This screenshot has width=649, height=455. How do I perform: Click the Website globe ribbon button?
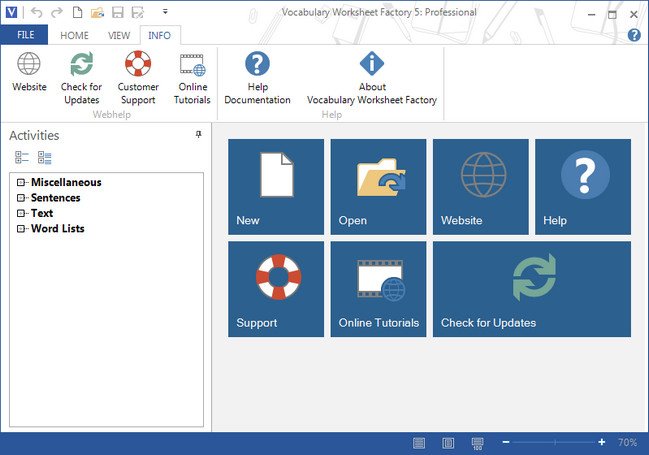[x=29, y=72]
